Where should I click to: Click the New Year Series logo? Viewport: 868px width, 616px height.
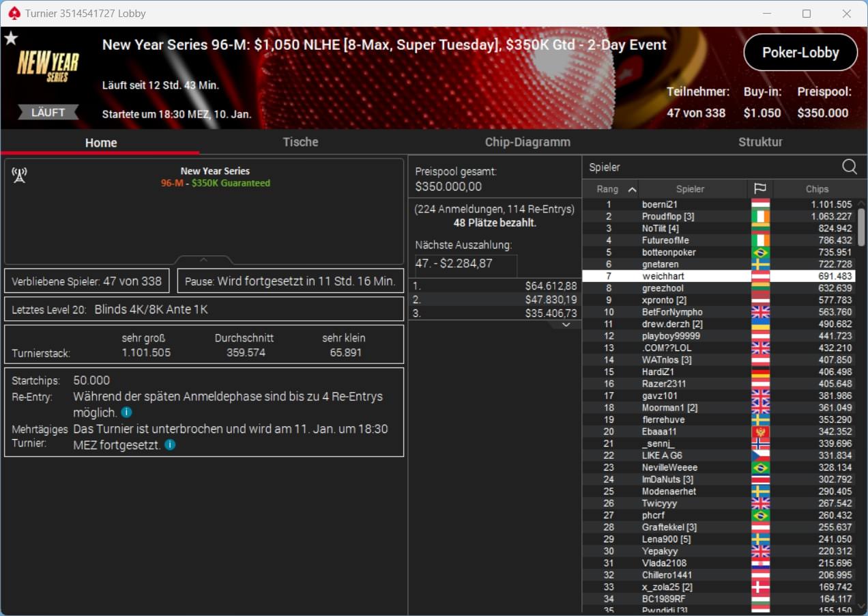pos(48,67)
